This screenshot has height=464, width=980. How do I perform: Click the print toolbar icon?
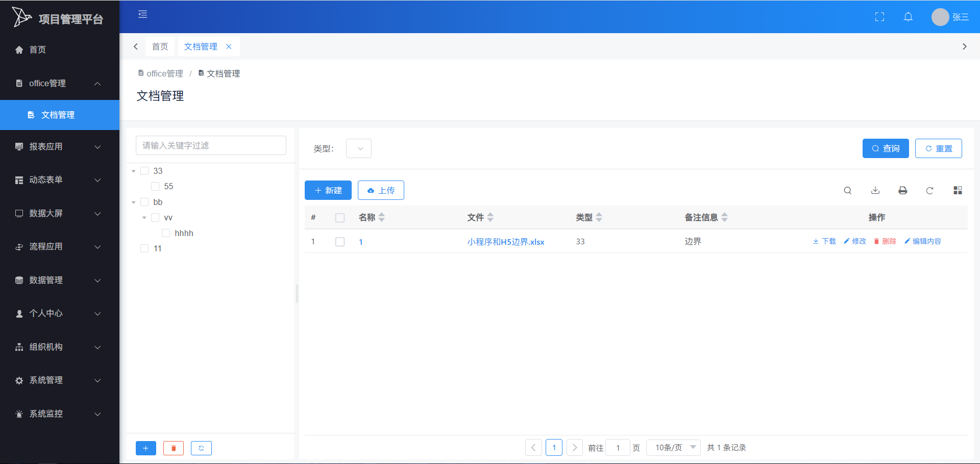pos(903,190)
